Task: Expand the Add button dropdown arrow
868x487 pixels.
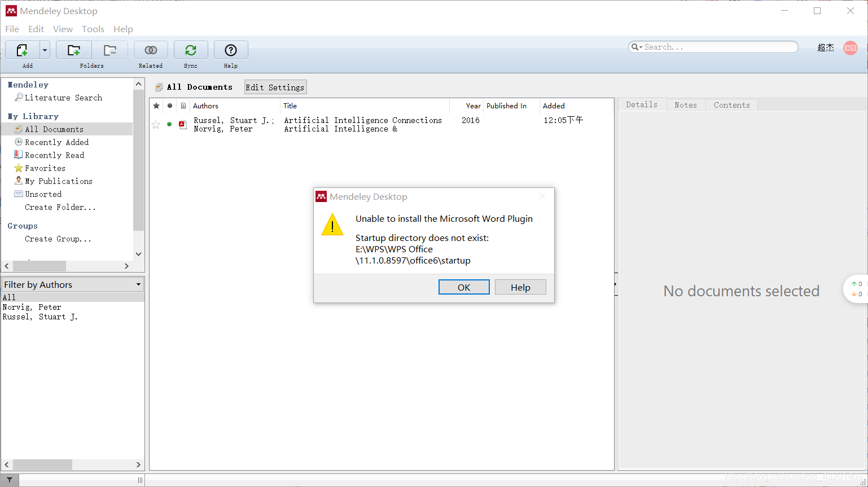Action: coord(45,50)
